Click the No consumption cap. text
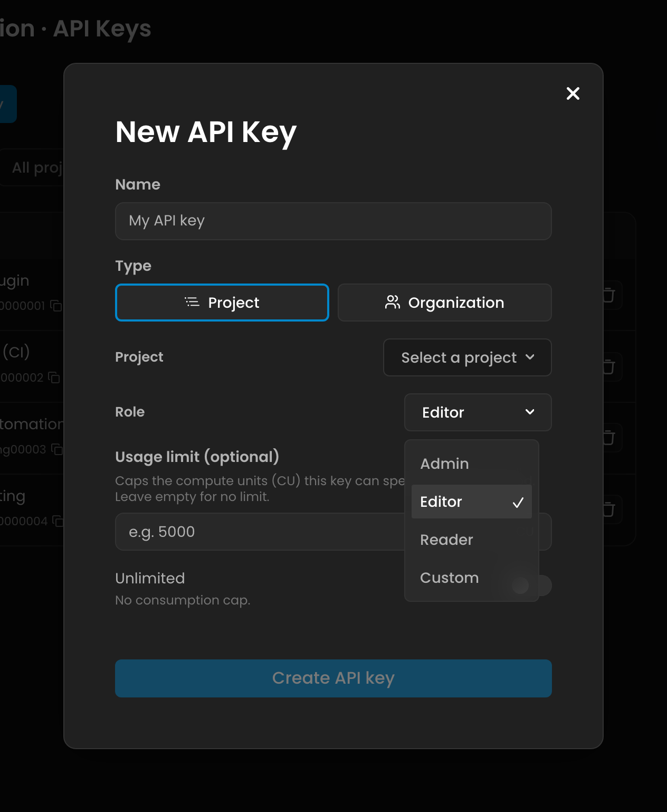The width and height of the screenshot is (667, 812). [x=183, y=600]
